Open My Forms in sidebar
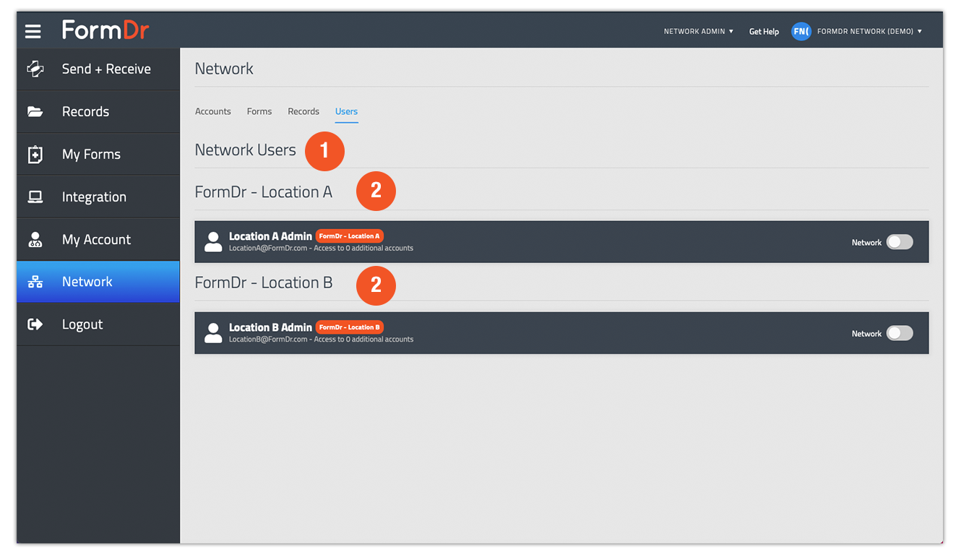 coord(98,154)
